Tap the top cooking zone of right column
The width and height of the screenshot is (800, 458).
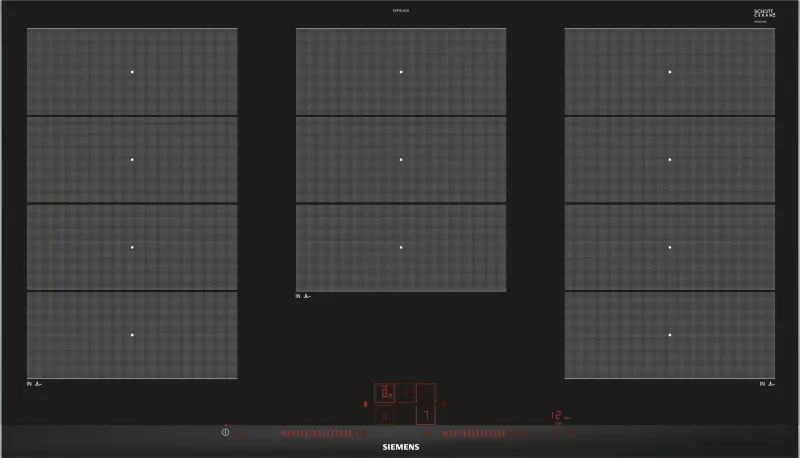(x=670, y=72)
